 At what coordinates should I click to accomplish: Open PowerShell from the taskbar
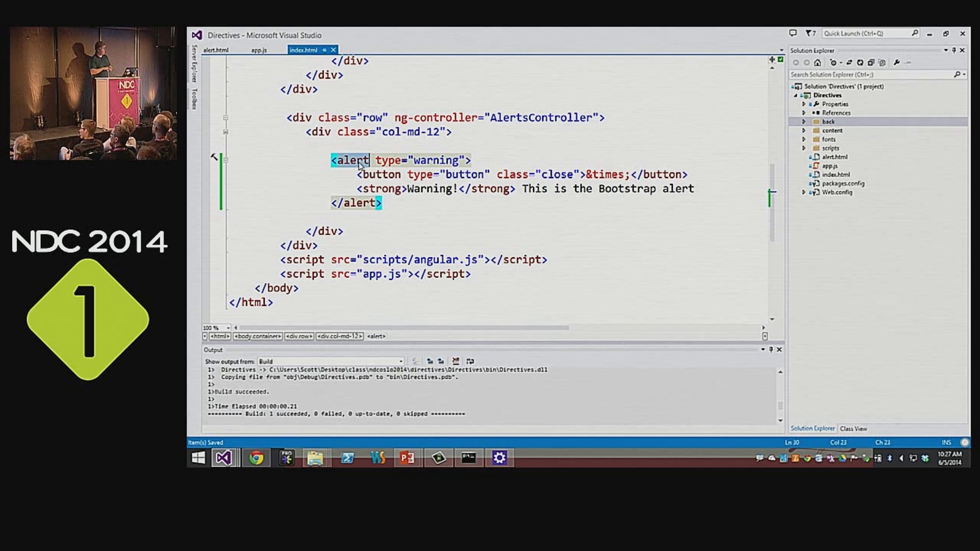coord(347,458)
